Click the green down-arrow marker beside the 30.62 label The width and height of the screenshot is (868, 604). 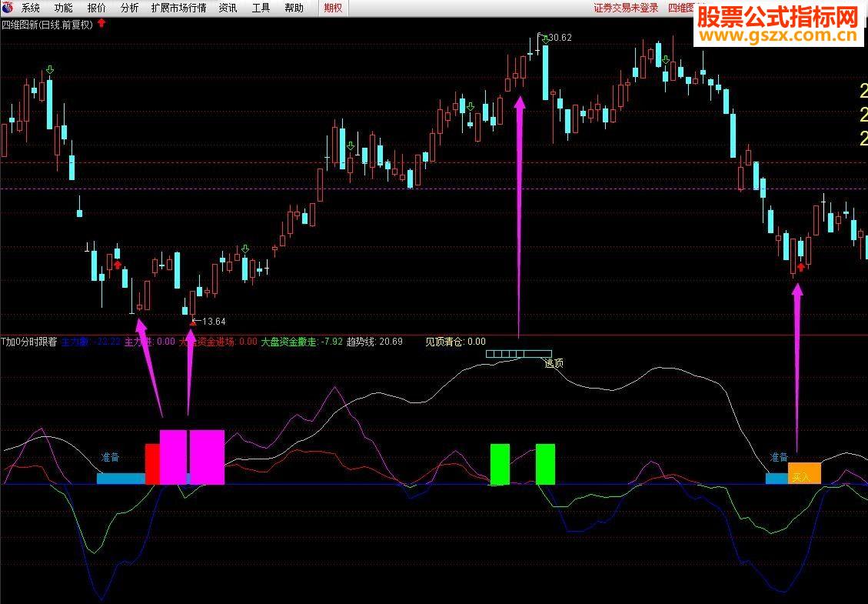pos(546,39)
